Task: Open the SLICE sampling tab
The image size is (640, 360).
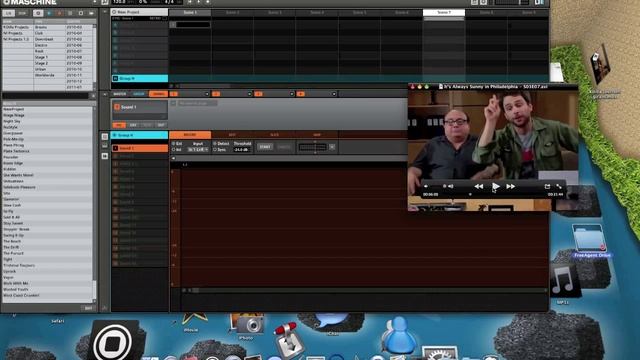Action: (275, 135)
